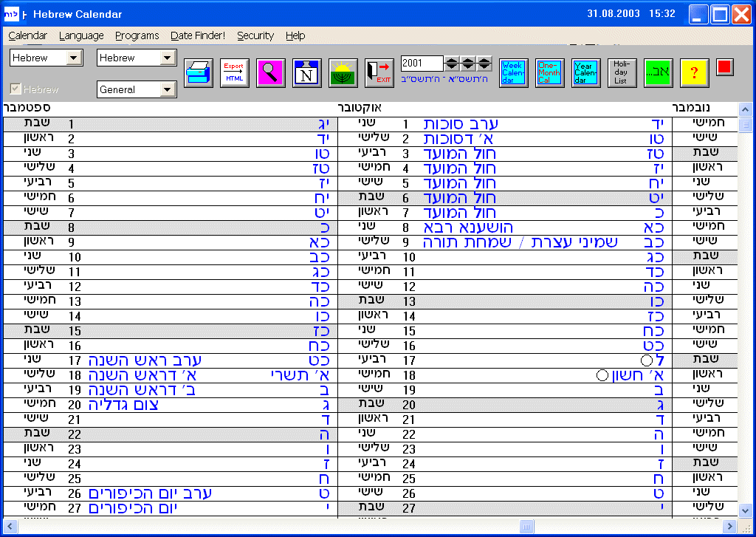The height and width of the screenshot is (537, 756).
Task: Click October 13 שבת day number
Action: click(409, 301)
